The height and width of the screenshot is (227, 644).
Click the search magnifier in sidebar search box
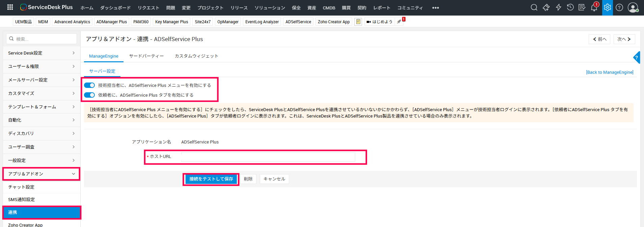[x=11, y=39]
